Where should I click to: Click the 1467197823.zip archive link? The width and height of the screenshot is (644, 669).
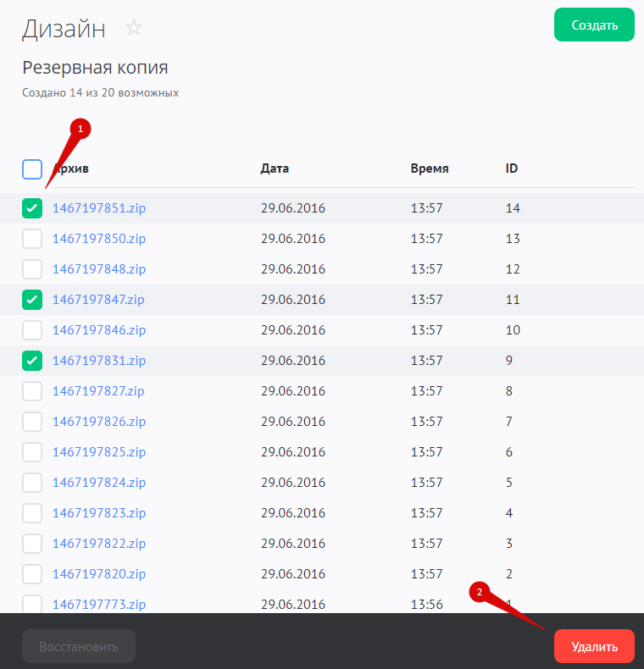click(99, 513)
